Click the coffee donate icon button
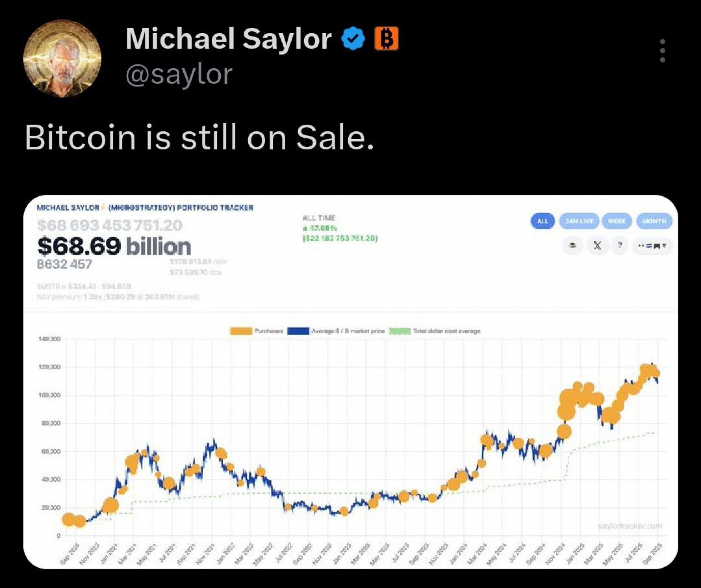 [572, 245]
